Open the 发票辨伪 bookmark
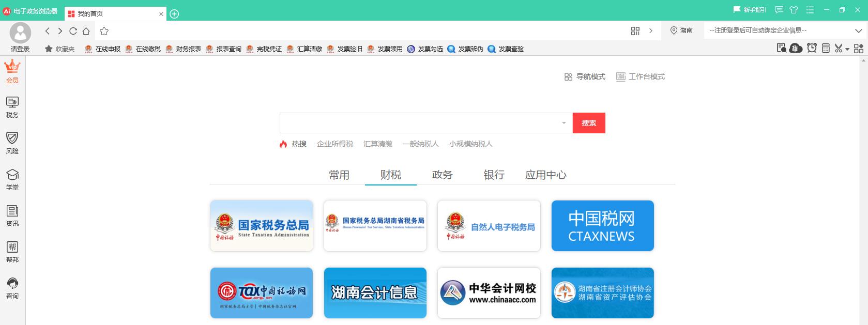868x325 pixels. 465,49
